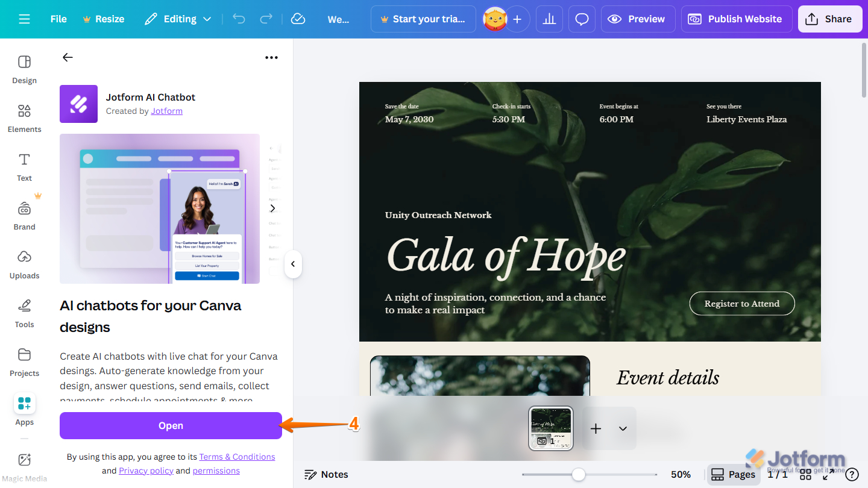Click the Open button for Jotform AI Chatbot
Image resolution: width=868 pixels, height=488 pixels.
pos(171,425)
